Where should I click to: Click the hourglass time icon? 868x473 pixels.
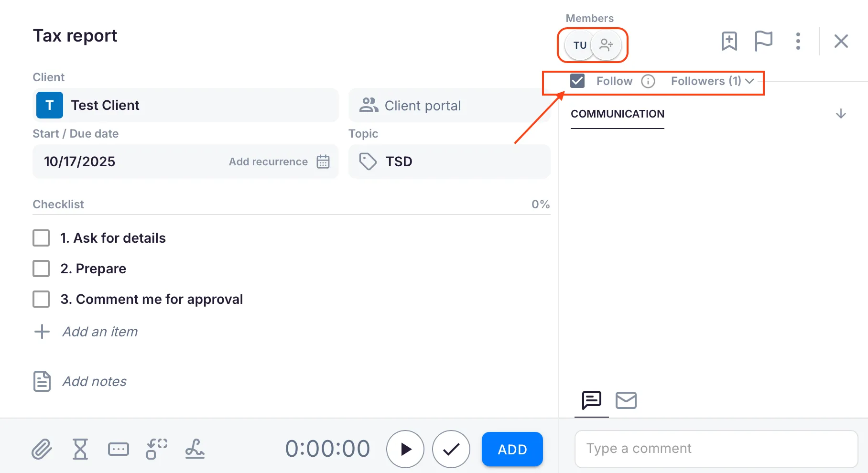click(x=80, y=449)
